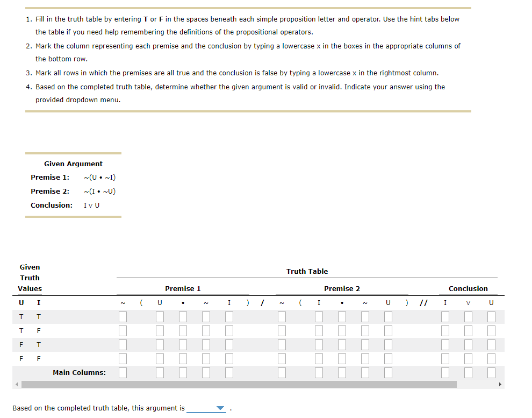
Task: Click the wedge column box in Conclusion, row TF
Action: coord(468,330)
